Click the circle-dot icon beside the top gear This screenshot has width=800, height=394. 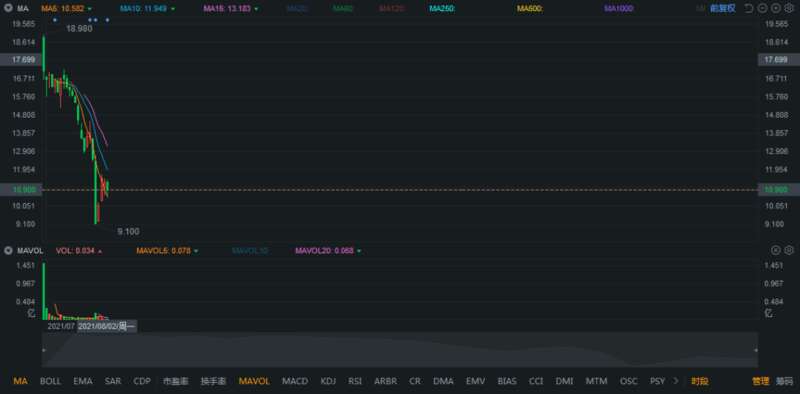tap(776, 8)
